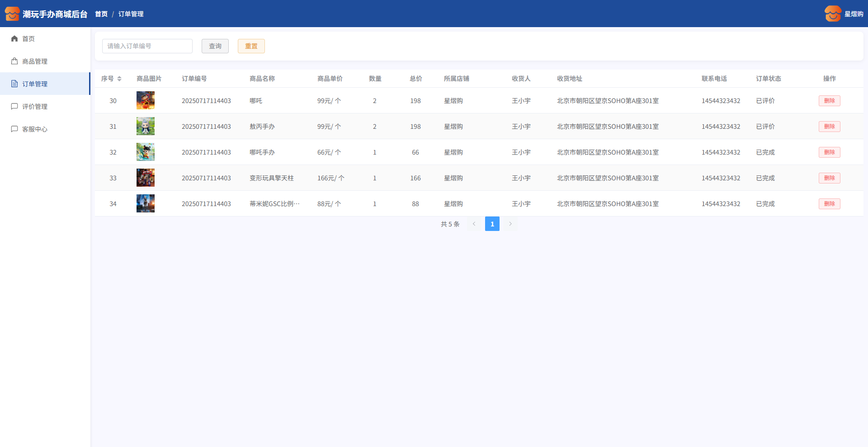This screenshot has height=447, width=868.
Task: Navigate to 首页 in the breadcrumb
Action: click(101, 14)
